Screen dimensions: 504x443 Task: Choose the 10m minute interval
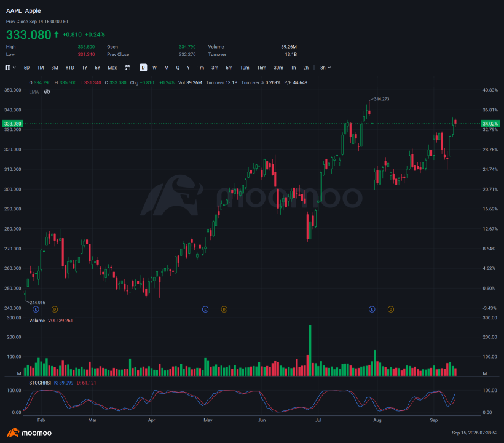coord(245,68)
